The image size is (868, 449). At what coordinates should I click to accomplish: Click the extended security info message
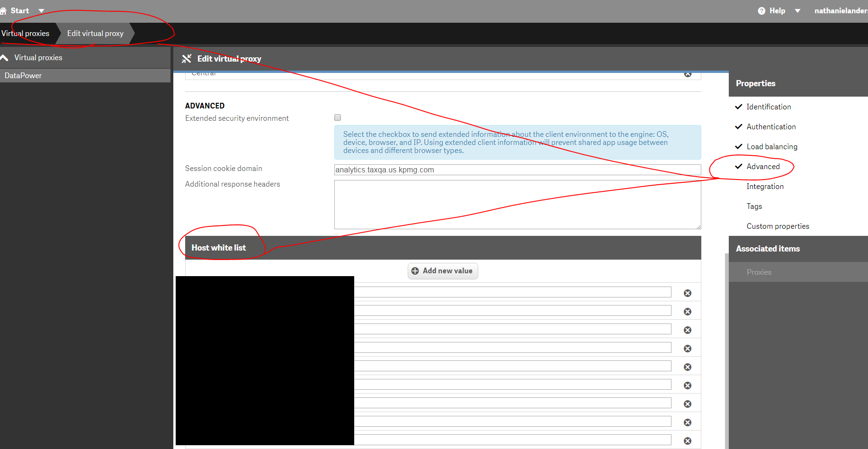518,143
